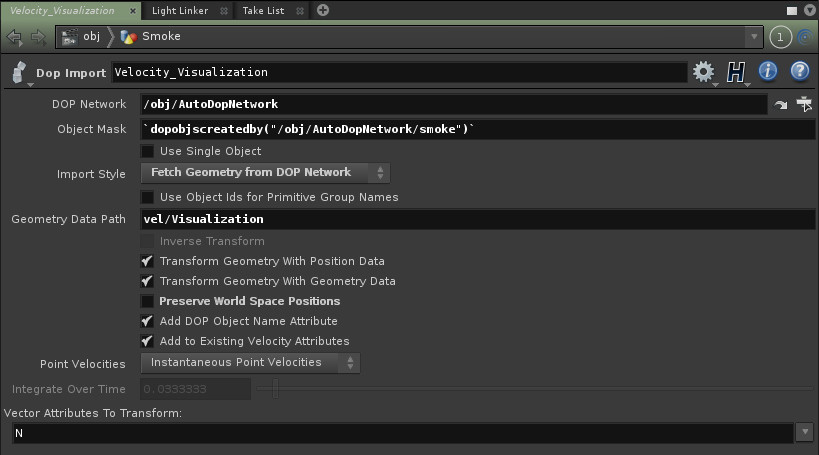Enable Use Single Object checkbox

(x=148, y=151)
